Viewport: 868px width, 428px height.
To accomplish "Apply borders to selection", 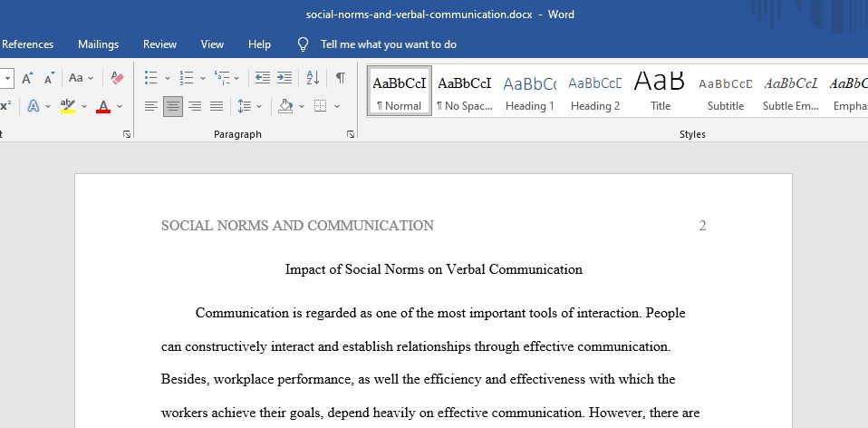I will [320, 106].
